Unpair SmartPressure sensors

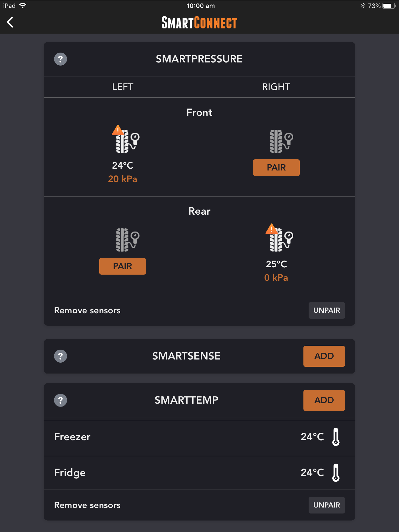pos(327,310)
